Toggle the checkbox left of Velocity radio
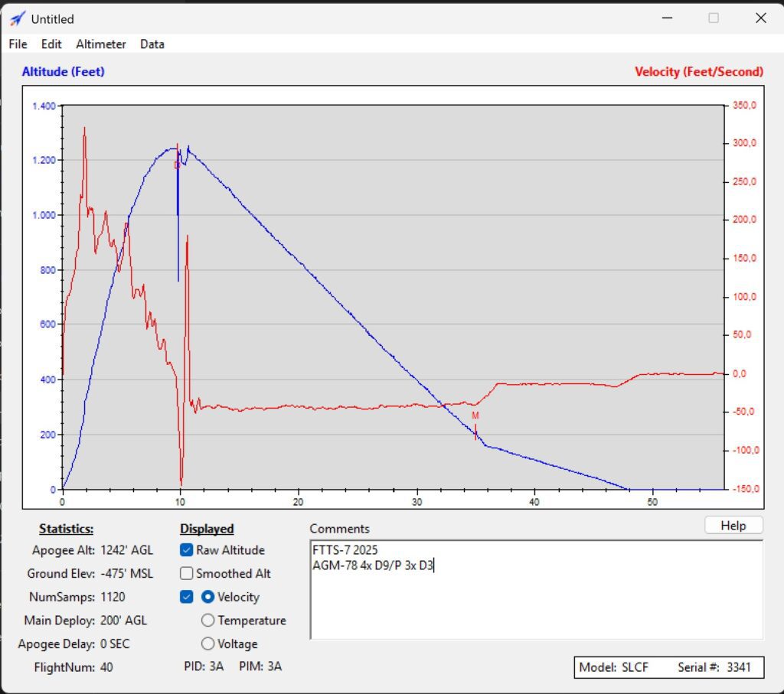This screenshot has width=784, height=694. pos(187,597)
